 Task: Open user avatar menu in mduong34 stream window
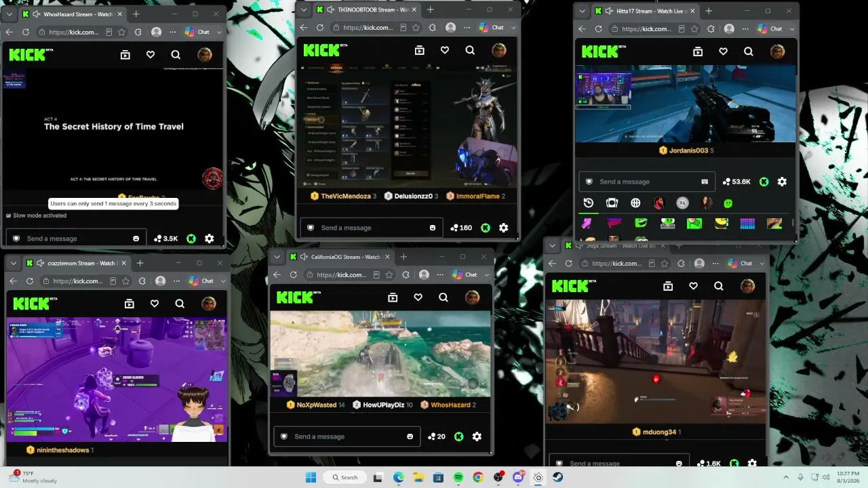[x=748, y=286]
